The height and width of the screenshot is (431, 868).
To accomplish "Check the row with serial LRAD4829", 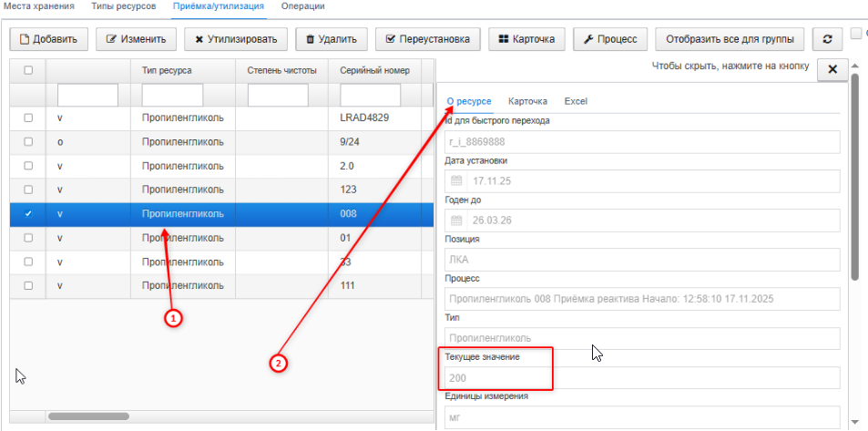I will tap(28, 118).
